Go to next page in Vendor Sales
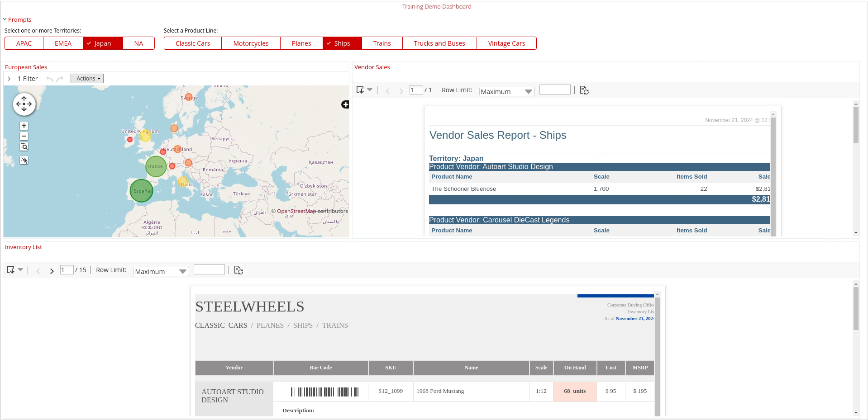The height and width of the screenshot is (420, 868). [401, 91]
